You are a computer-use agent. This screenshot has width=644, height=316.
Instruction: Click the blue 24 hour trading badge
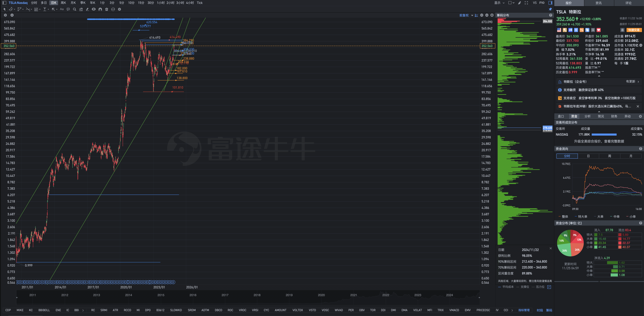(570, 30)
